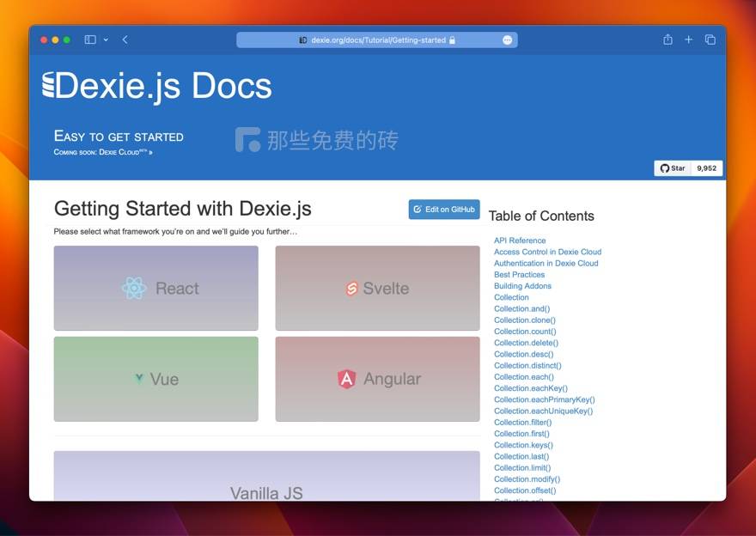This screenshot has height=536, width=756.
Task: Click the lock icon in address bar
Action: click(452, 40)
